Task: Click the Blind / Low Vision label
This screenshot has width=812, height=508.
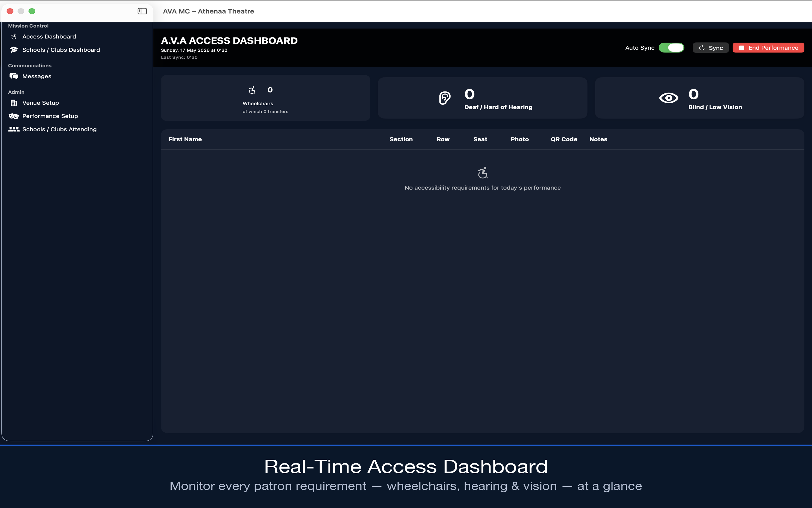Action: click(x=715, y=107)
